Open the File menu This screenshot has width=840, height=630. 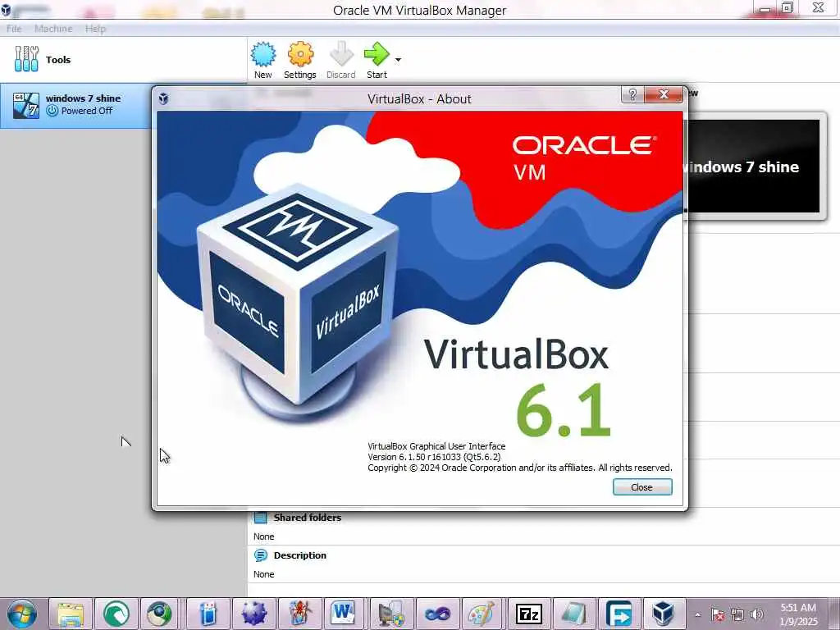coord(14,29)
